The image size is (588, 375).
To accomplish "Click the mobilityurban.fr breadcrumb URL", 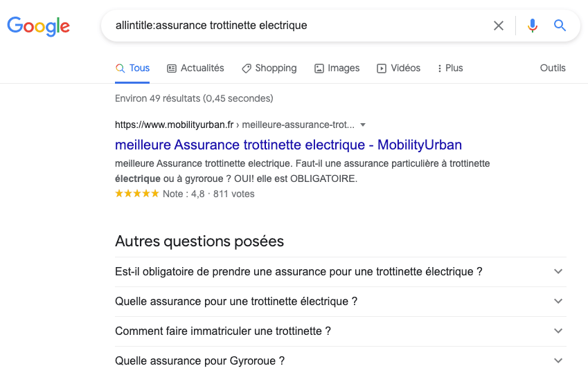I will point(234,125).
